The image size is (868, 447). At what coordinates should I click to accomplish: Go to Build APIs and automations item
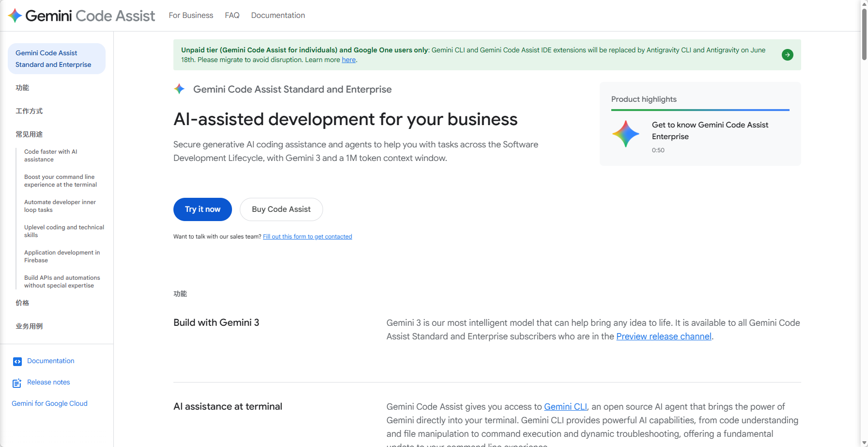pyautogui.click(x=62, y=282)
